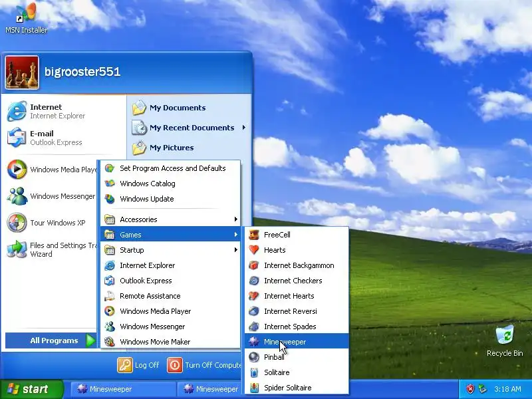
Task: Click the red security shield tray icon
Action: pyautogui.click(x=470, y=389)
